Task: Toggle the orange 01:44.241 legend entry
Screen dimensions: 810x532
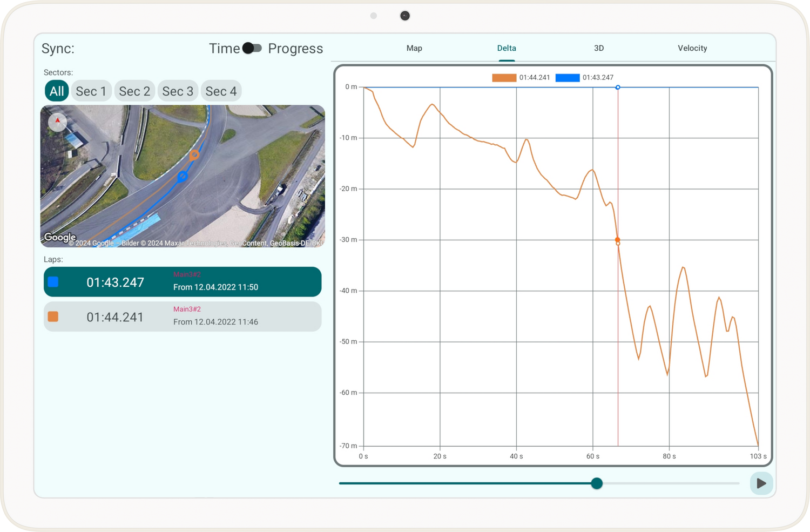Action: point(521,78)
